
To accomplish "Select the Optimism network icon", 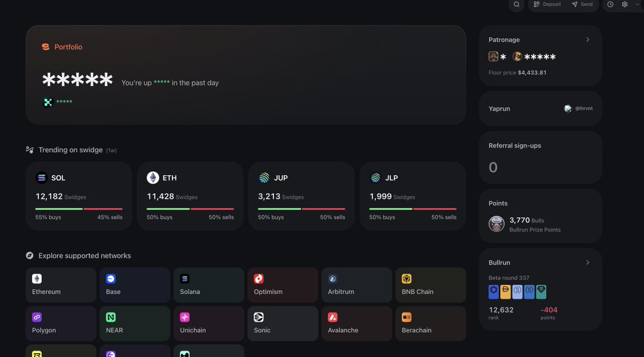I will pyautogui.click(x=259, y=279).
